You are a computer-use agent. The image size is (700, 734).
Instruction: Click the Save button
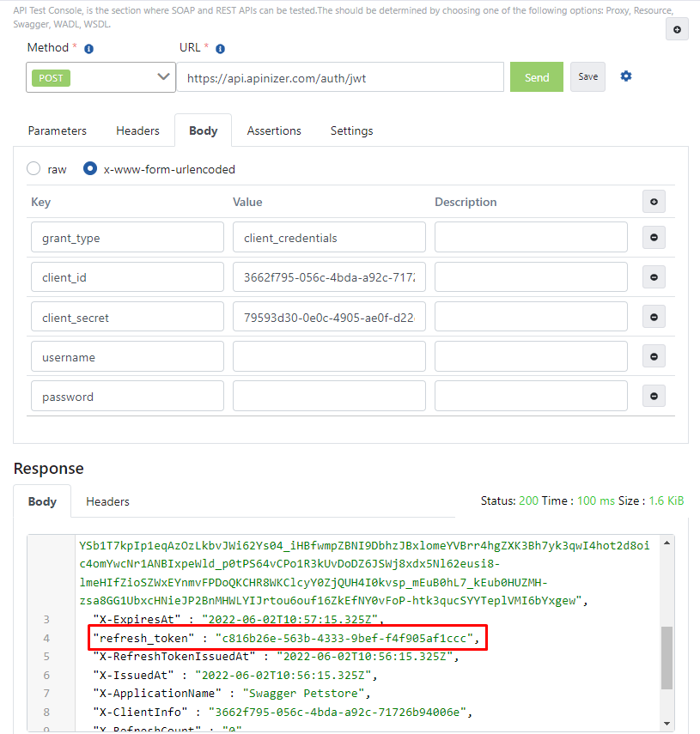tap(587, 76)
